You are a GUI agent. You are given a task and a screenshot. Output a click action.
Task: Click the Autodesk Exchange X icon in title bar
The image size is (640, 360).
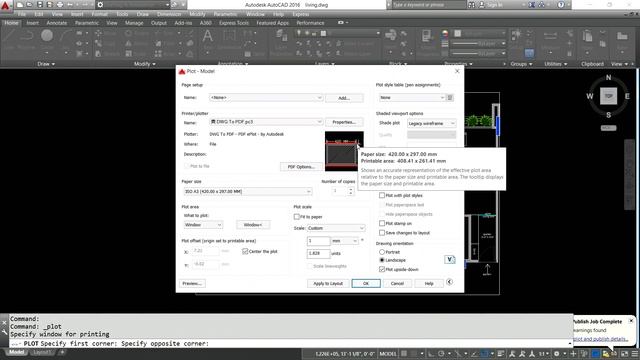click(531, 5)
